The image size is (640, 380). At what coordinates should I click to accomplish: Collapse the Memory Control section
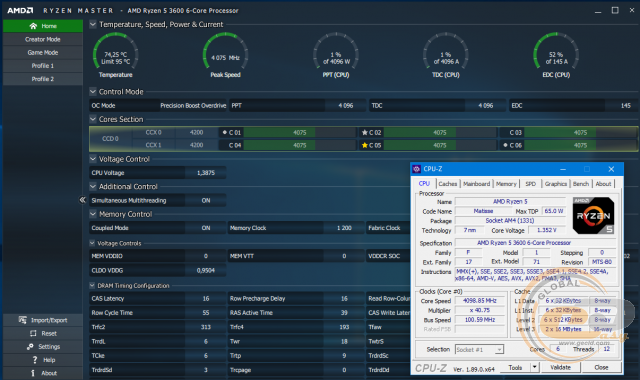tap(93, 214)
